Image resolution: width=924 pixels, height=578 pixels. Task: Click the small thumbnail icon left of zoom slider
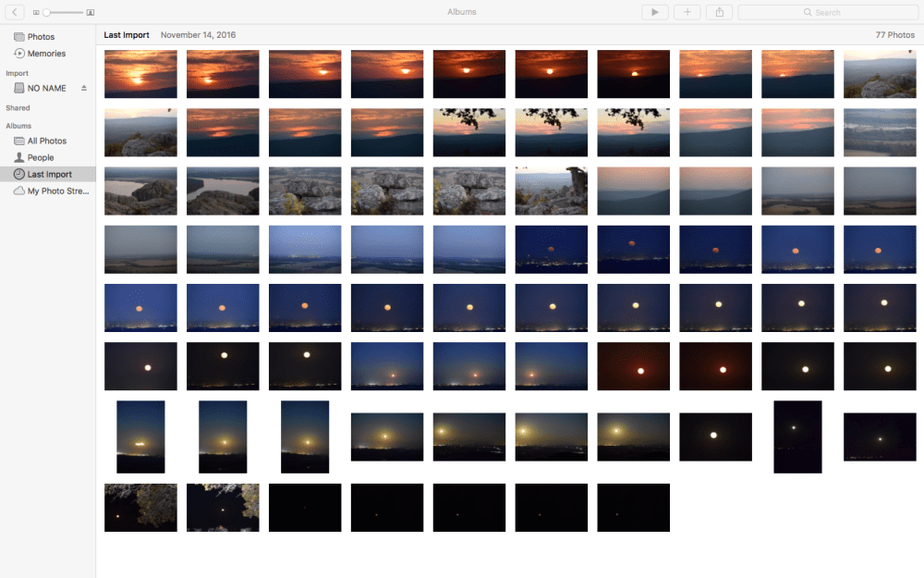[36, 12]
